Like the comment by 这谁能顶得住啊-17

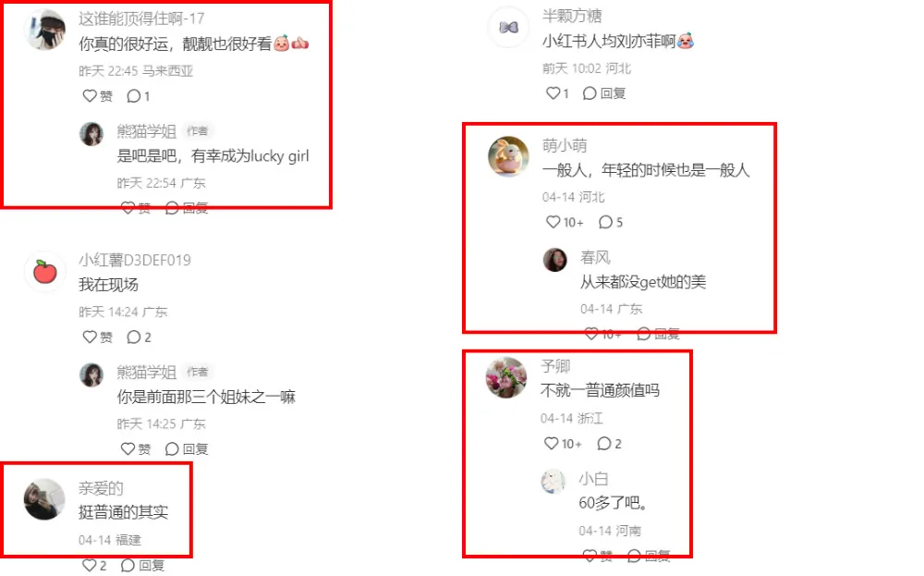point(97,96)
